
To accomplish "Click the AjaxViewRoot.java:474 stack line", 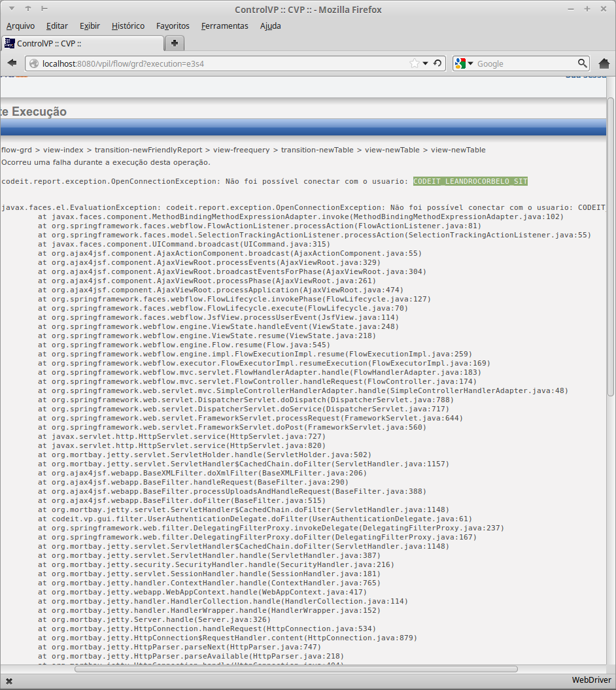I will [220, 290].
